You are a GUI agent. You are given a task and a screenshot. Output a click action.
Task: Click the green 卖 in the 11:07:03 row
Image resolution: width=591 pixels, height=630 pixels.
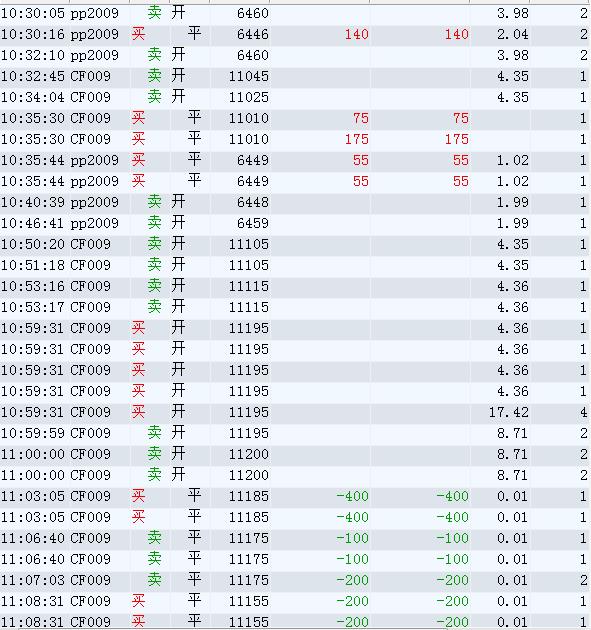tap(154, 580)
